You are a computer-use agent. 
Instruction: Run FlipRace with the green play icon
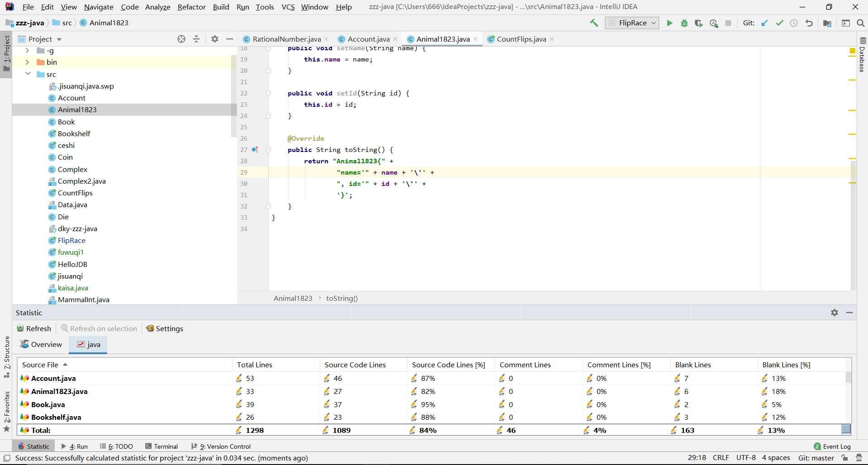tap(669, 23)
